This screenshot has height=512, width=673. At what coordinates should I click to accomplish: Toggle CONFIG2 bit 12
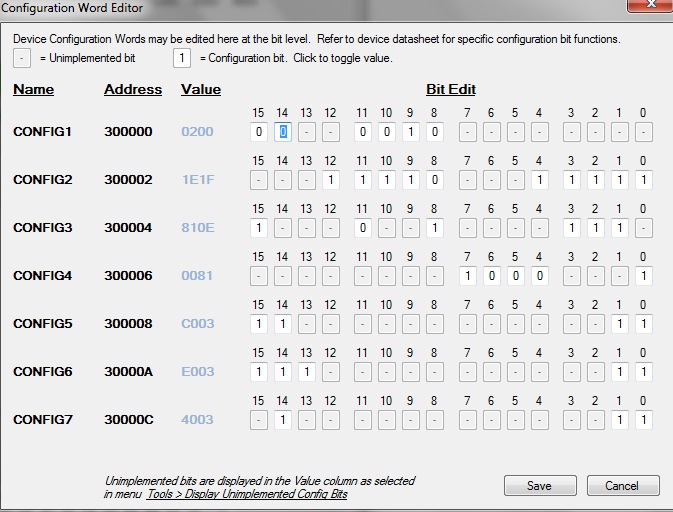click(x=331, y=180)
